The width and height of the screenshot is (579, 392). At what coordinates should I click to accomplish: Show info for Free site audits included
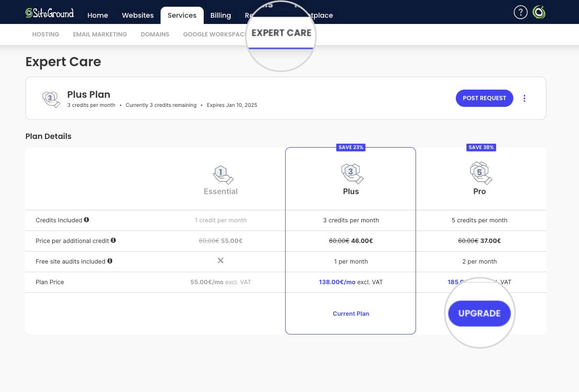[x=110, y=261]
